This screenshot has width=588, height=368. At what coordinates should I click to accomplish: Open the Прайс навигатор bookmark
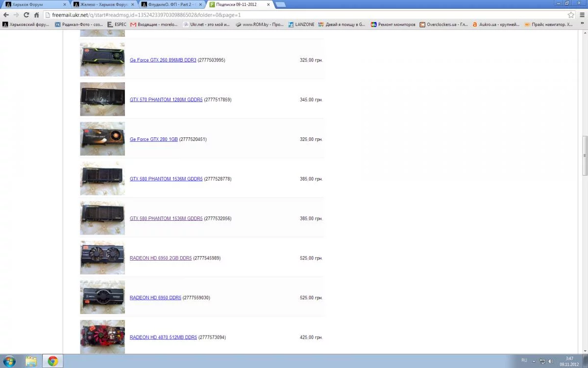click(x=548, y=24)
